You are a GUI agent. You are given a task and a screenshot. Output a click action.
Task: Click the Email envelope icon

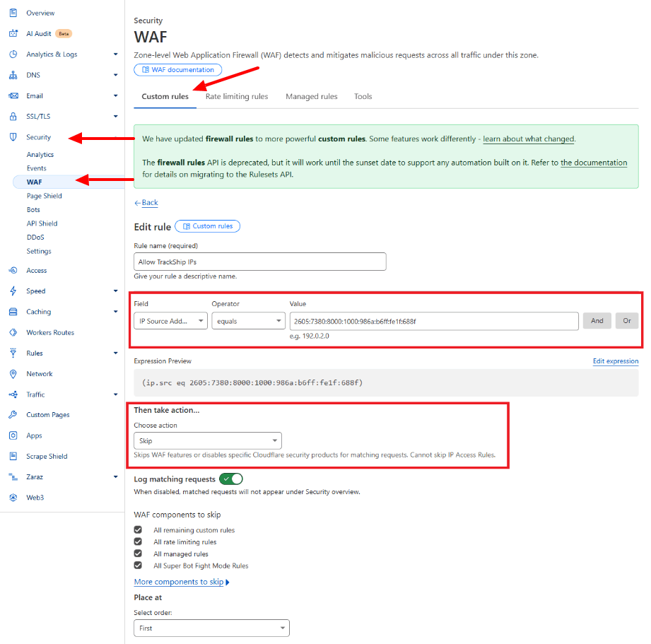[x=13, y=96]
